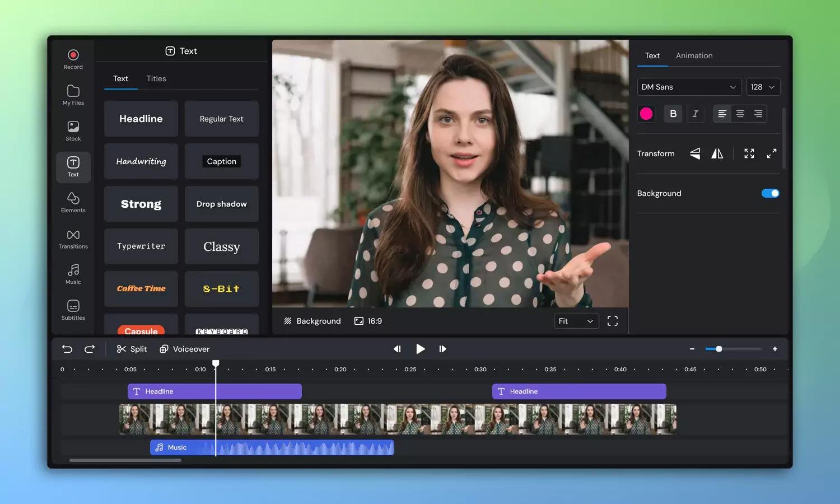
Task: Open the Record panel in sidebar
Action: coord(73,59)
